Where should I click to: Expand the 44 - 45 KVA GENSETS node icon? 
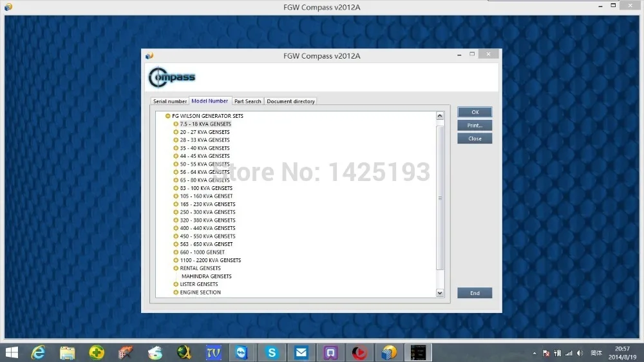(x=176, y=156)
